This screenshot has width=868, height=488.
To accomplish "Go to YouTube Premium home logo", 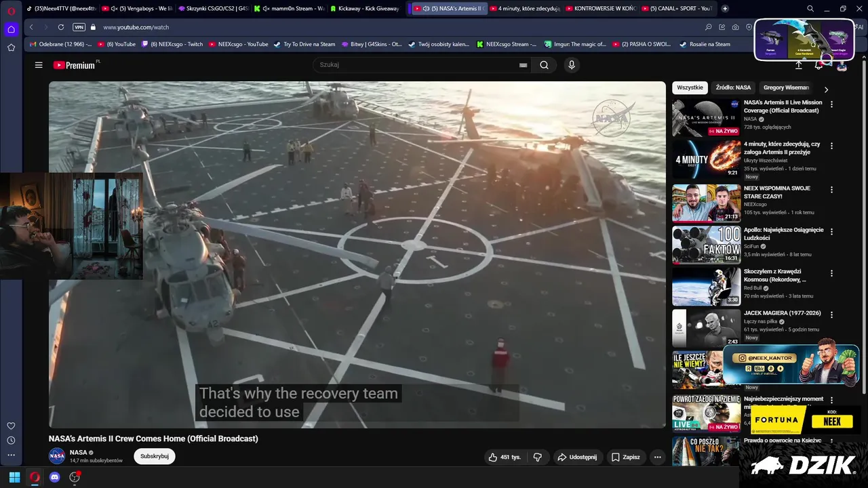I will pos(76,65).
